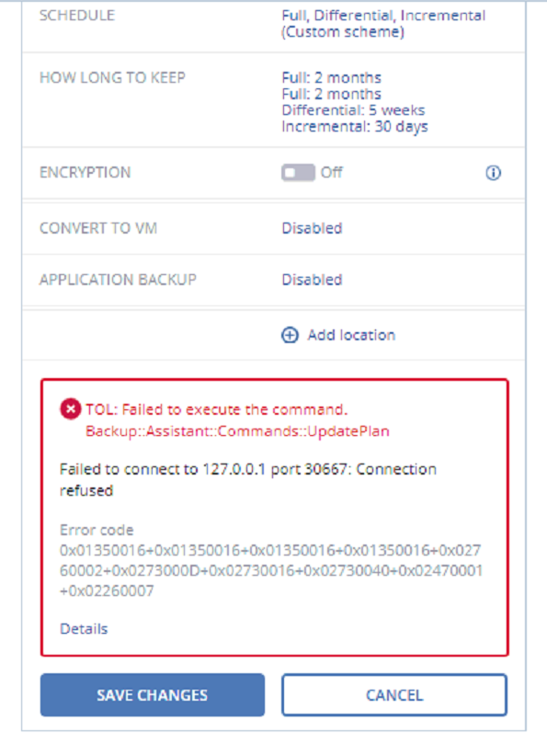
Task: Click the Add location link
Action: coord(351,335)
